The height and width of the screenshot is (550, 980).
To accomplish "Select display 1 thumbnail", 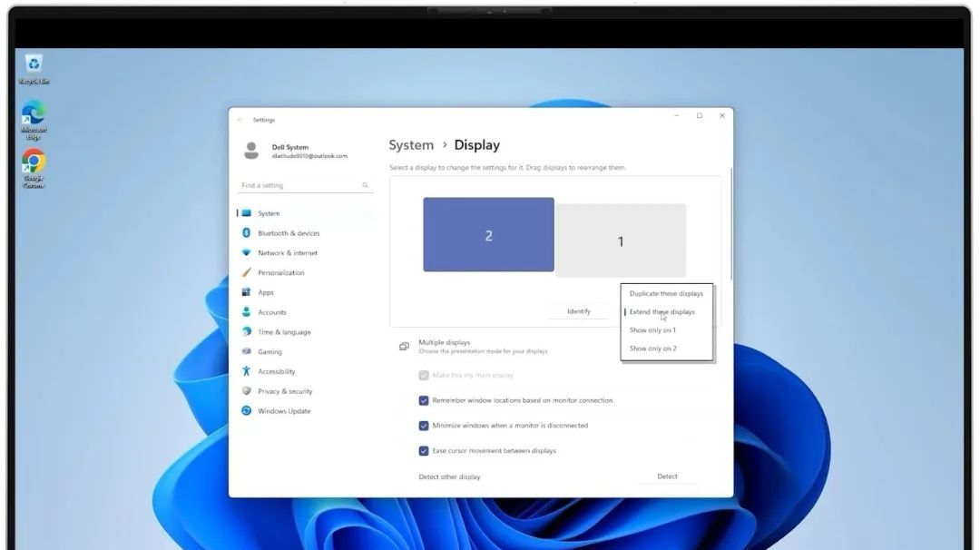I will click(621, 241).
